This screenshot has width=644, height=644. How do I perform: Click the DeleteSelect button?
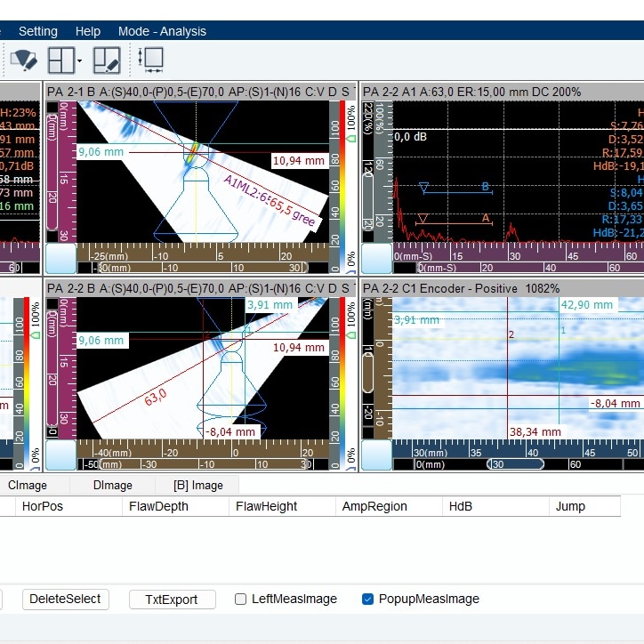pos(66,600)
